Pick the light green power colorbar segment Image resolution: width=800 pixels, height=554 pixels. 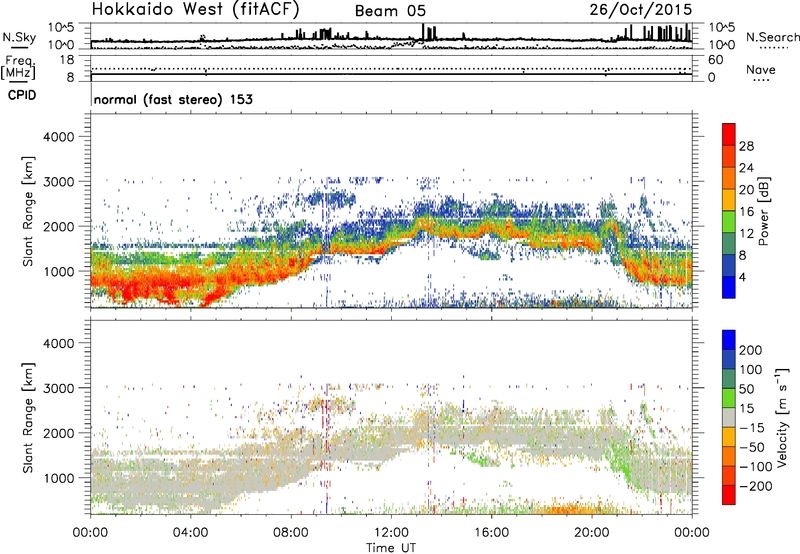(x=729, y=222)
